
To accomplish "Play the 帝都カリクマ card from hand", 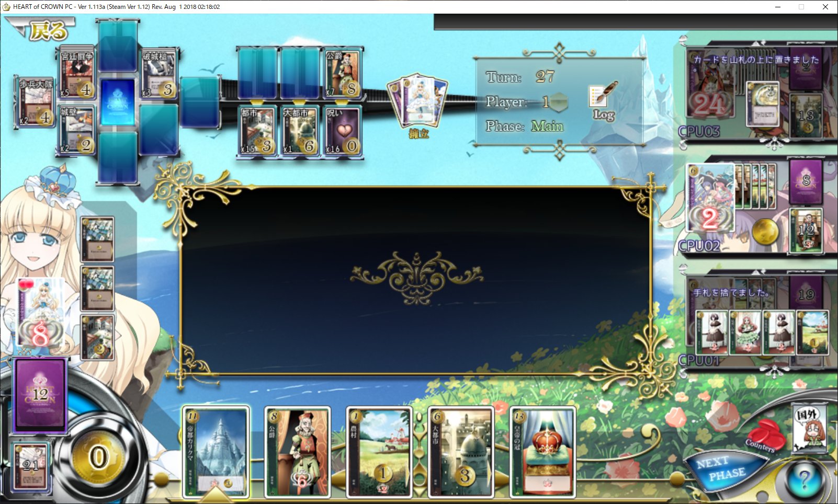I will (x=216, y=453).
